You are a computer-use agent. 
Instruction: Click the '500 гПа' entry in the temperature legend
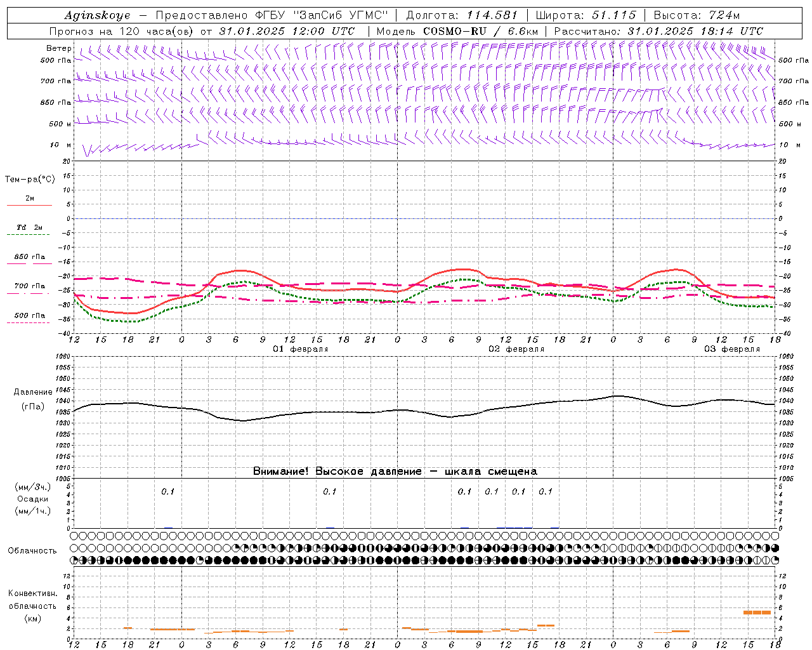30,315
